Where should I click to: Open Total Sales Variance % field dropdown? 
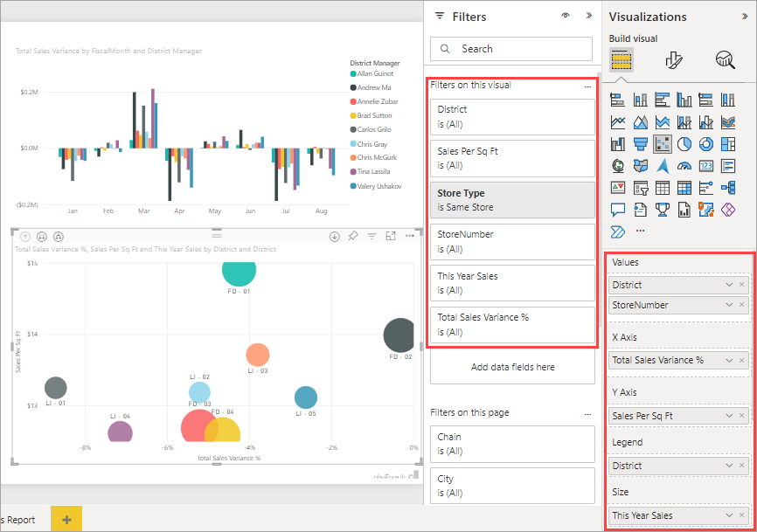click(x=729, y=360)
